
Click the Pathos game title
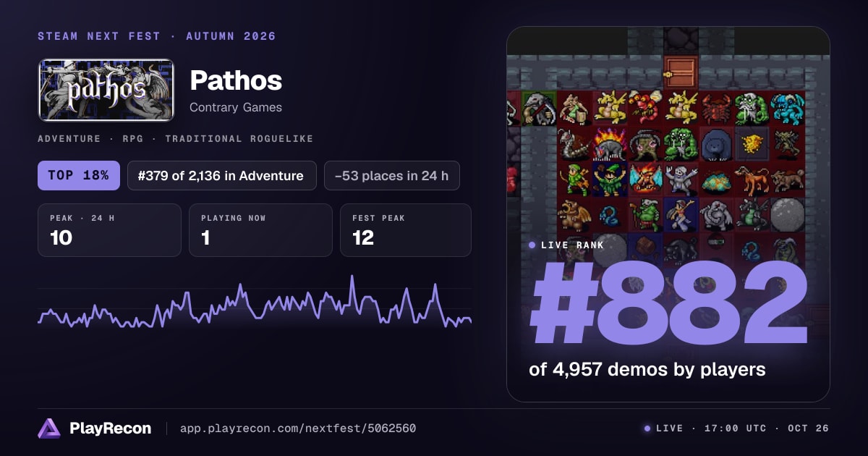click(236, 81)
